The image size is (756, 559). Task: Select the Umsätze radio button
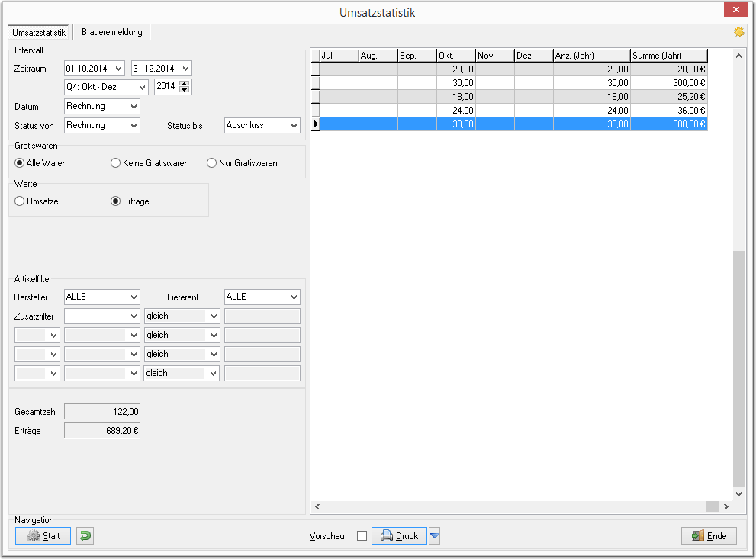pos(37,201)
